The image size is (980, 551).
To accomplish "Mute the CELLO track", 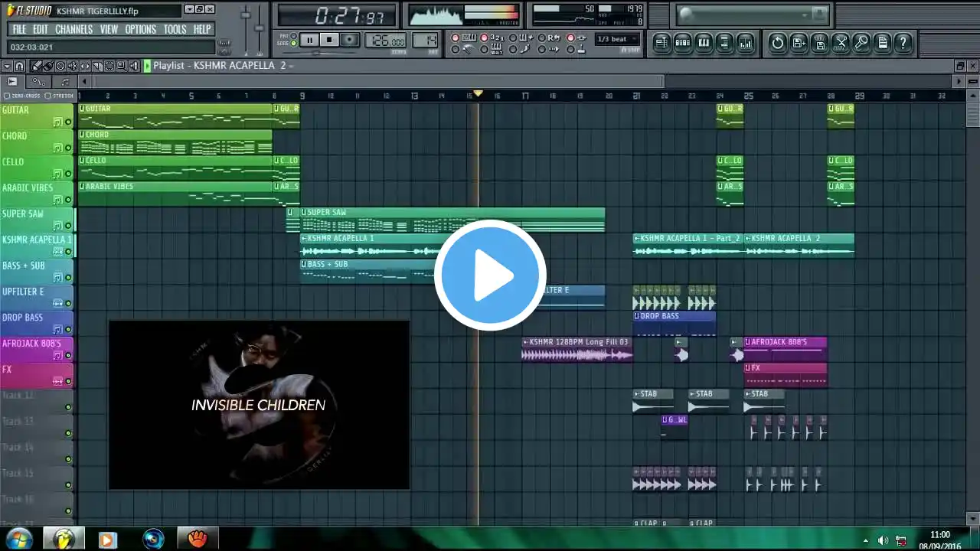I will [x=68, y=174].
